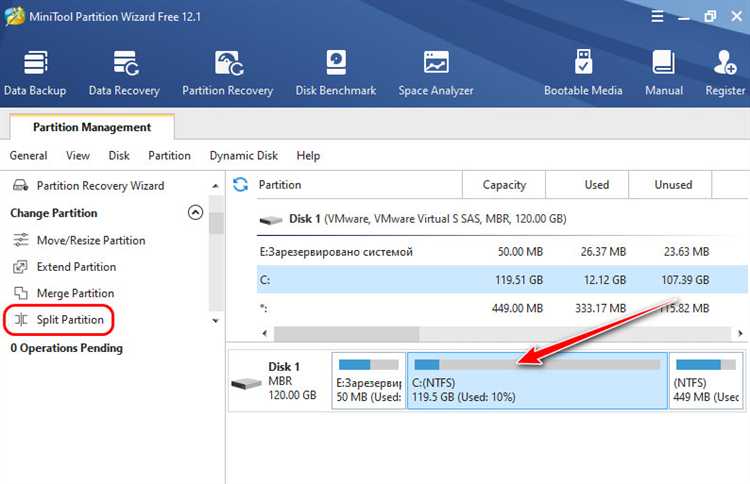
Task: Click the 50.00 MB capacity cell
Action: click(520, 252)
